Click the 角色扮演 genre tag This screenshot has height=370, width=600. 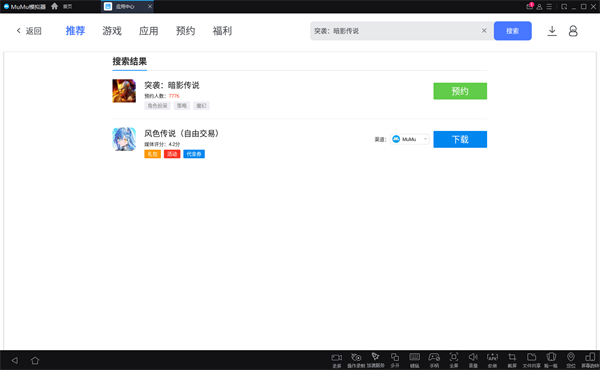click(157, 106)
